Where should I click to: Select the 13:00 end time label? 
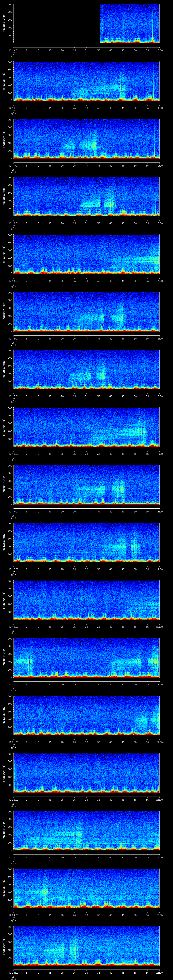tap(159, 223)
